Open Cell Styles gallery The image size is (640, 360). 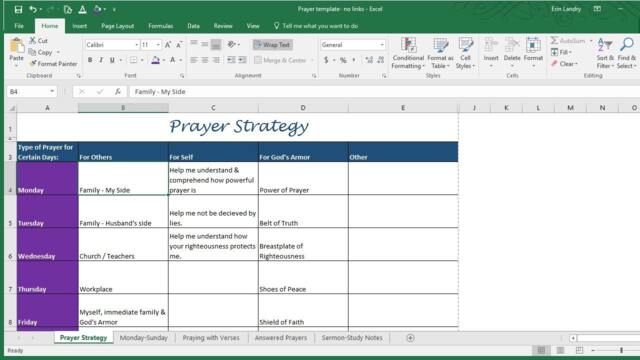tap(465, 53)
